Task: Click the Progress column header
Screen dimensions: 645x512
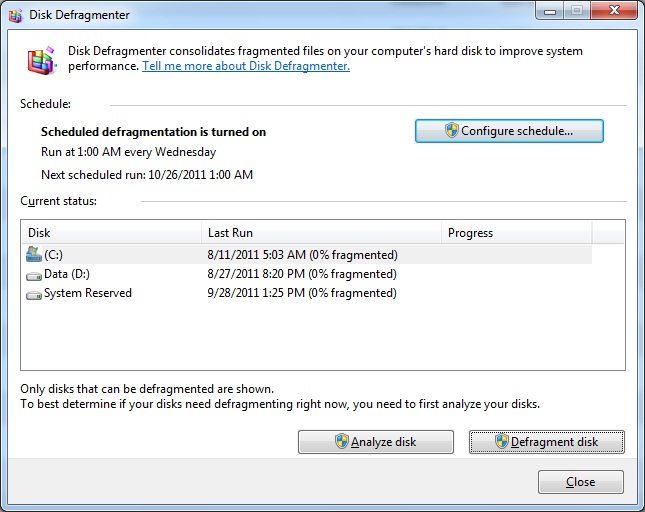Action: (x=517, y=233)
